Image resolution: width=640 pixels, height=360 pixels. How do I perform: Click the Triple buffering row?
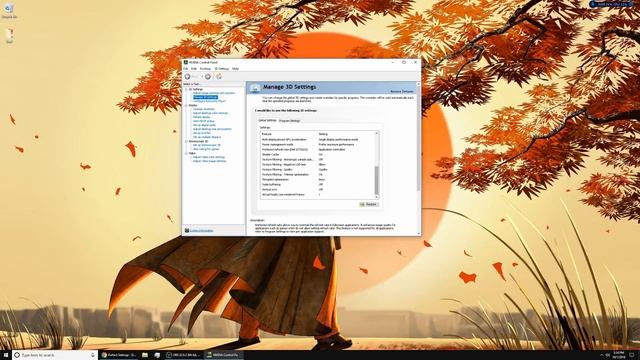(317, 184)
